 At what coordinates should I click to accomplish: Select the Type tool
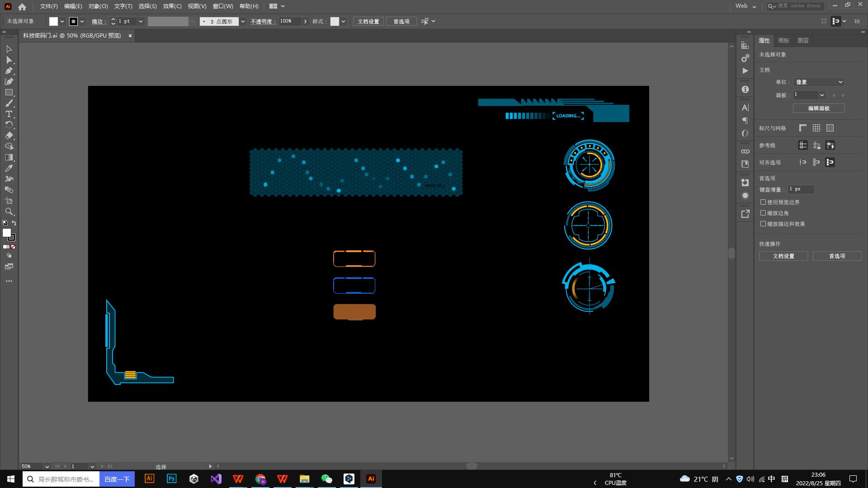(9, 114)
